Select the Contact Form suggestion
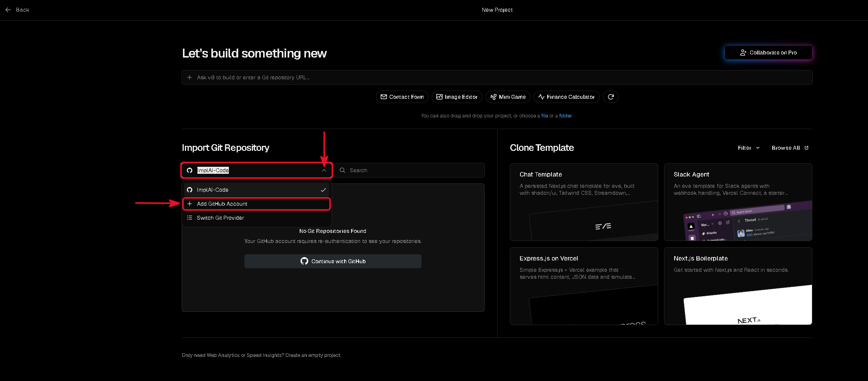Viewport: 868px width, 381px height. click(402, 97)
